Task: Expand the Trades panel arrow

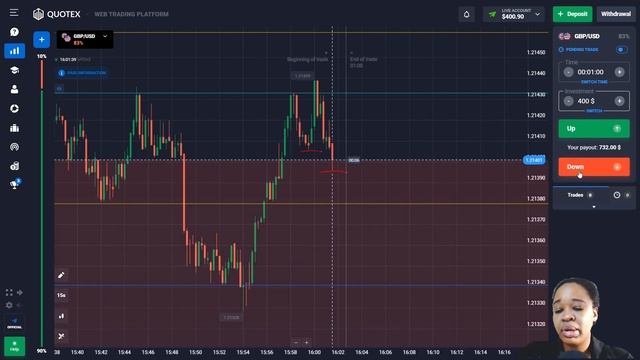Action: pos(594,207)
